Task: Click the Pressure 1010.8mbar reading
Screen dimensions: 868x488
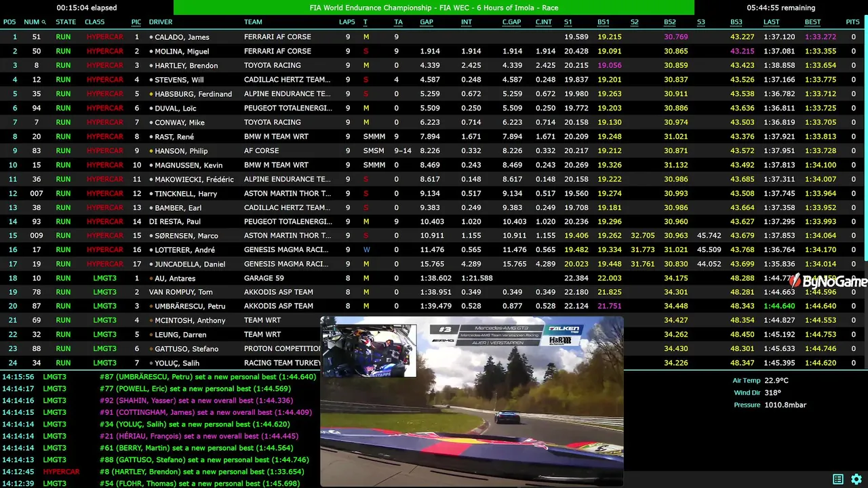Action: point(770,405)
